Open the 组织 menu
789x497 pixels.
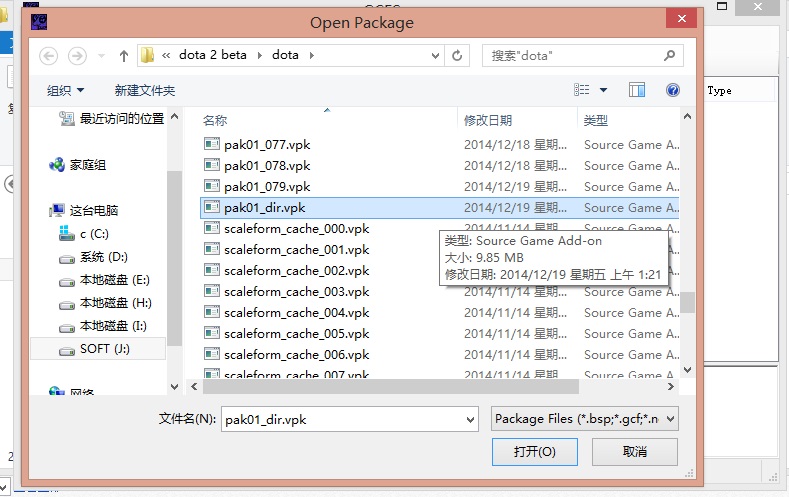(66, 90)
